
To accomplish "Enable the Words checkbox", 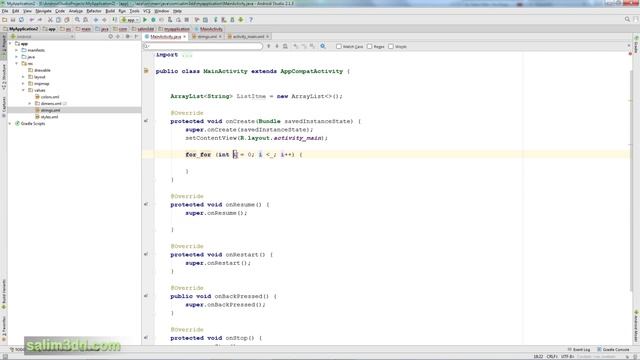I will 391,47.
